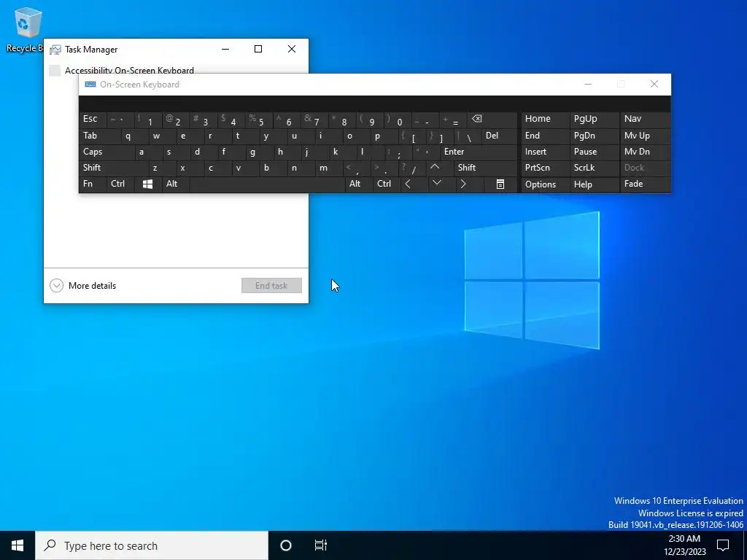Tap the PgDn key

tap(594, 136)
